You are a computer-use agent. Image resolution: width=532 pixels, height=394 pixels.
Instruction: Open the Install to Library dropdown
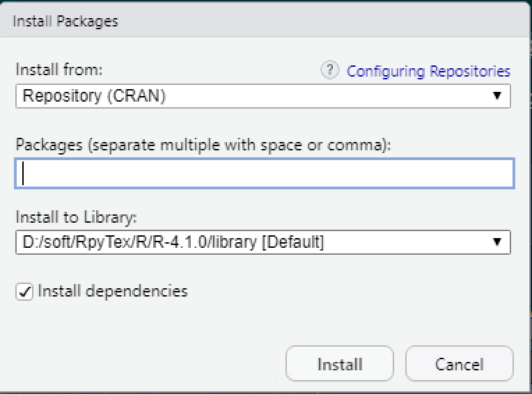pos(263,242)
